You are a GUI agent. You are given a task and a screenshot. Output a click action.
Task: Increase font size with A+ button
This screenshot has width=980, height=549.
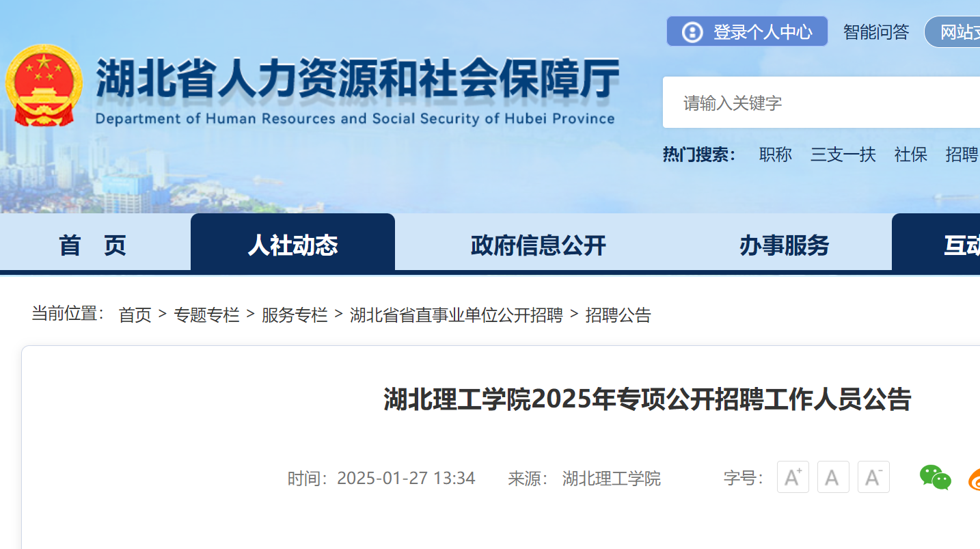[793, 477]
